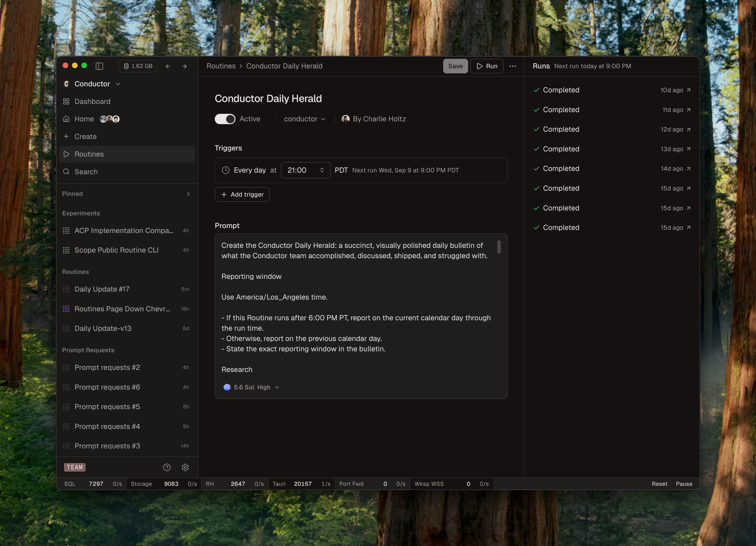Click the external arrow on 12d ago run
The image size is (756, 546).
pos(688,129)
